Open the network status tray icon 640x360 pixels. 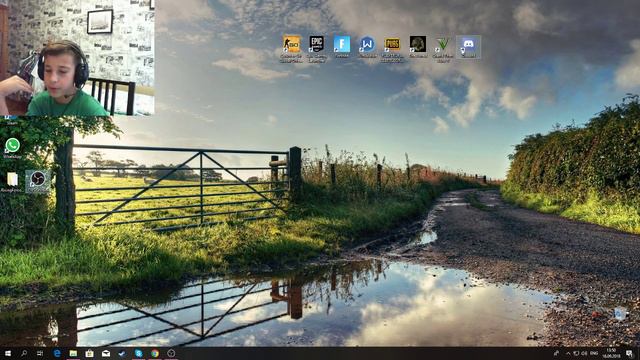576,353
